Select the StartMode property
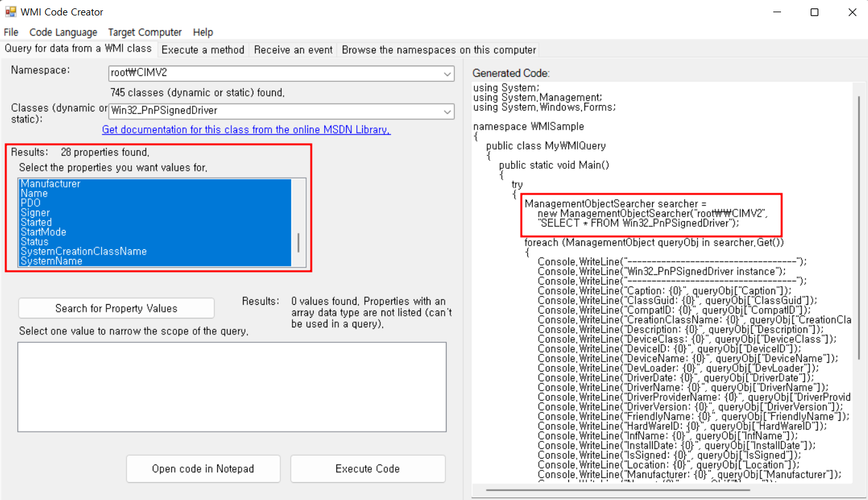This screenshot has width=868, height=500. point(155,232)
